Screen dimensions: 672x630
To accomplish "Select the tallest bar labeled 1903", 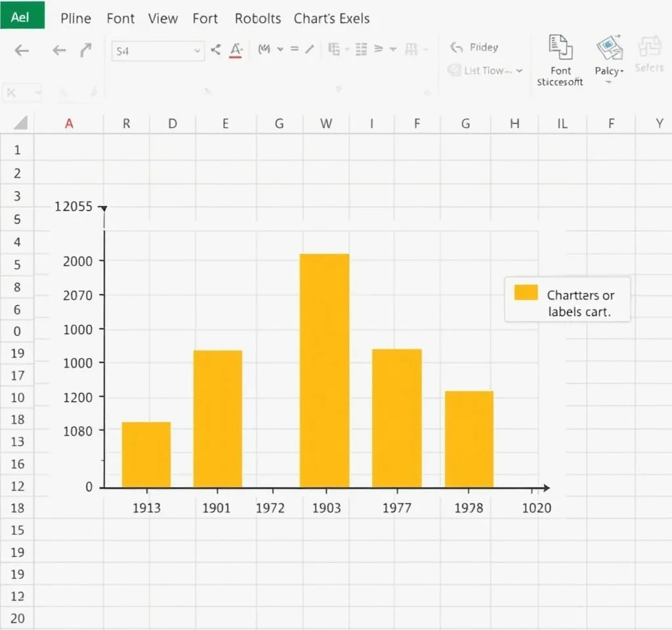I will (x=324, y=370).
